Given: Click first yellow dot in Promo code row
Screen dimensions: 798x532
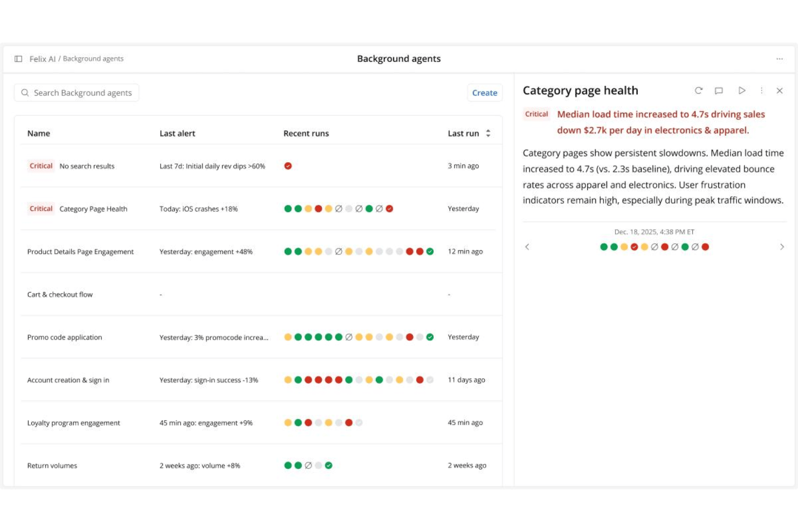Looking at the screenshot, I should coord(288,337).
